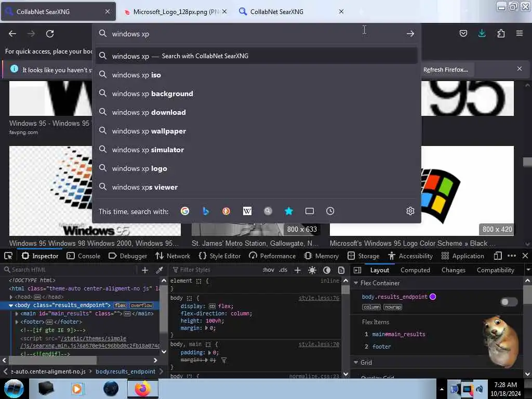Switch to the Network tab
The height and width of the screenshot is (399, 532).
pos(172,256)
